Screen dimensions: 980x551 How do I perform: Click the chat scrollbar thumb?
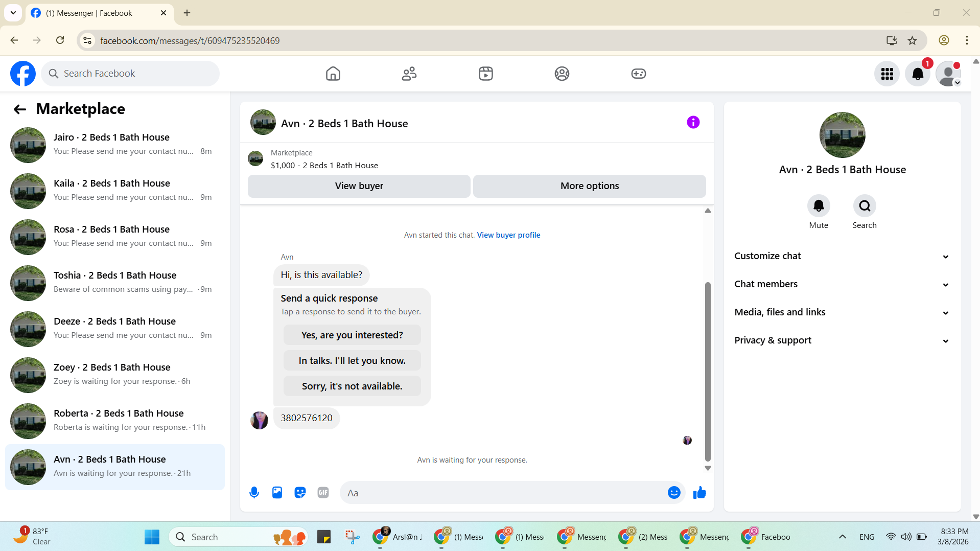708,372
